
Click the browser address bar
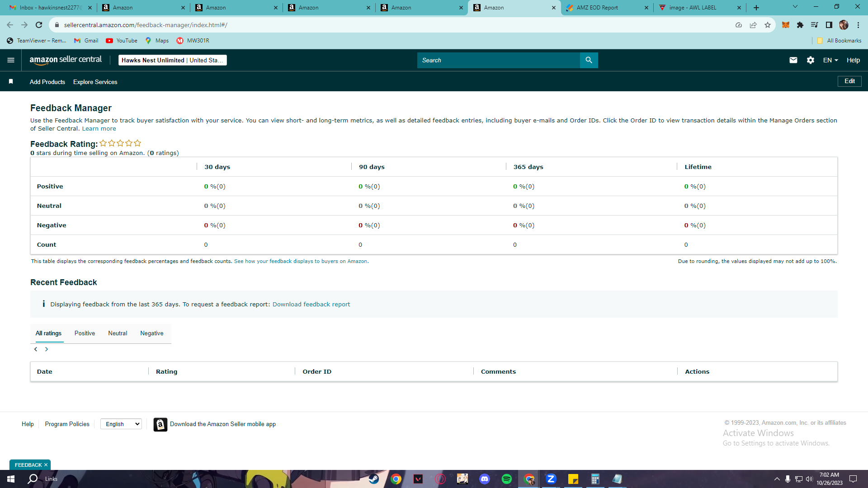pos(389,25)
